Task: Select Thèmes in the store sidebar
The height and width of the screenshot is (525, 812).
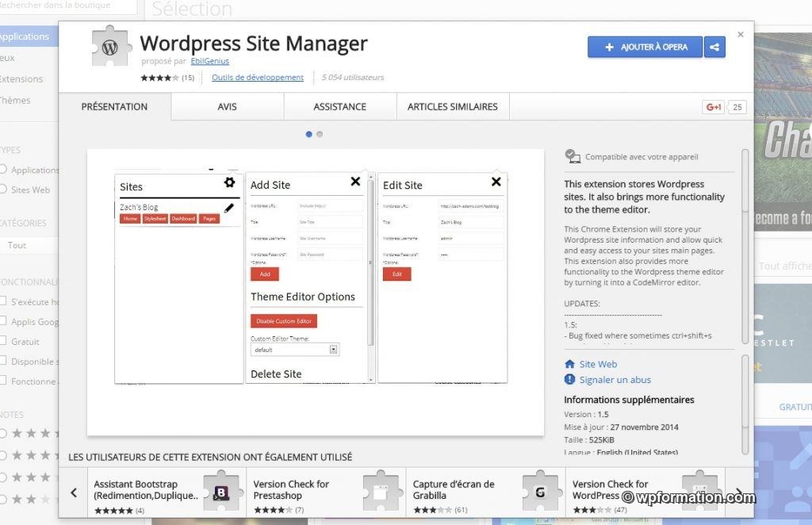Action: (x=15, y=101)
